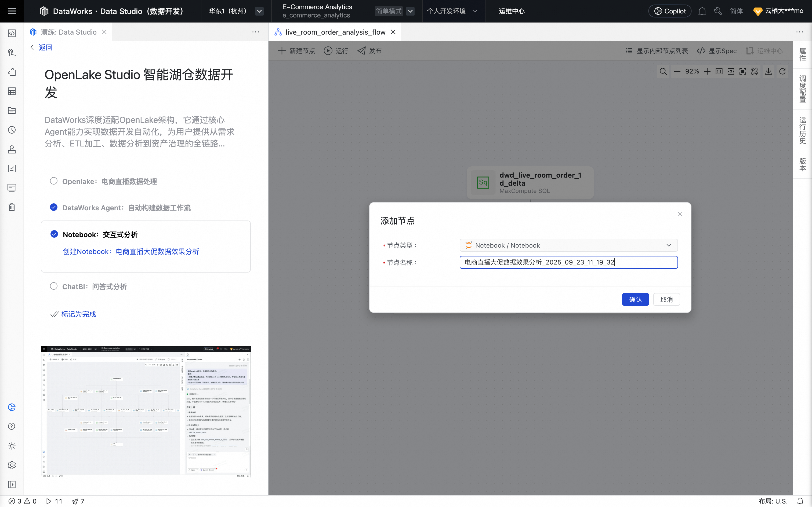
Task: Click the help question mark icon
Action: tap(12, 426)
